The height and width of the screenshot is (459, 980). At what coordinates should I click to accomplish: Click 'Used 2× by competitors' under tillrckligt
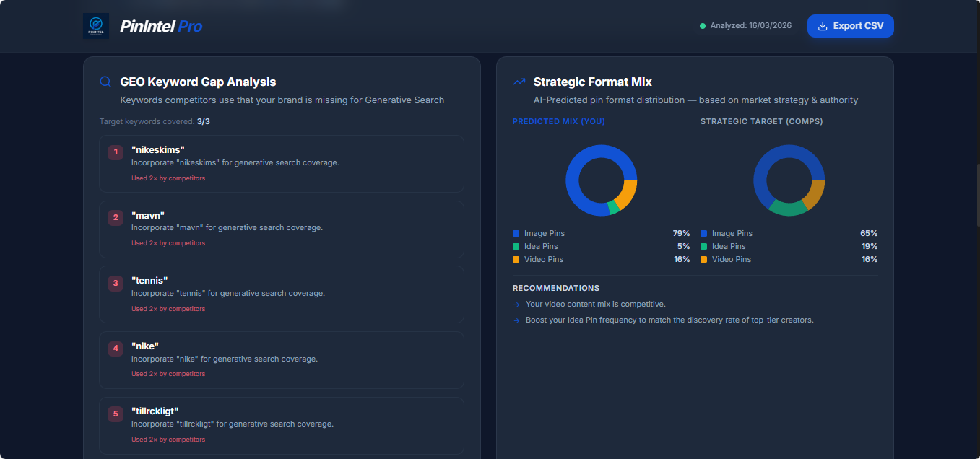tap(168, 440)
